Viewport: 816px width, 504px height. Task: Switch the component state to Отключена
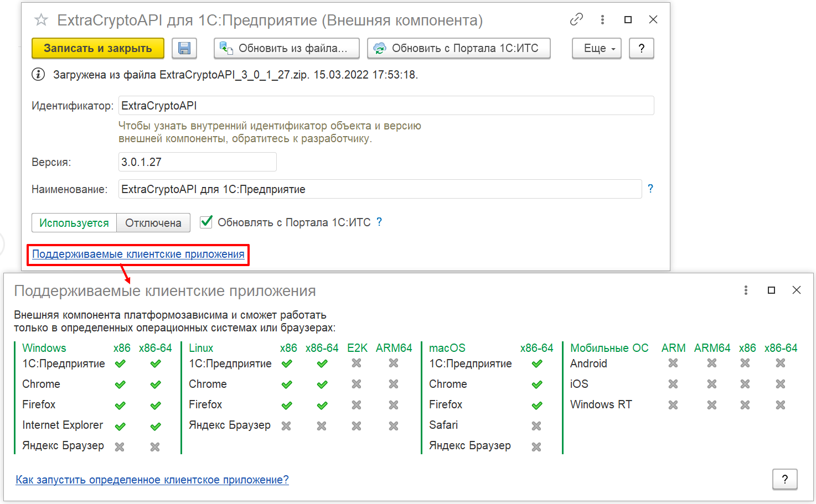click(x=153, y=223)
